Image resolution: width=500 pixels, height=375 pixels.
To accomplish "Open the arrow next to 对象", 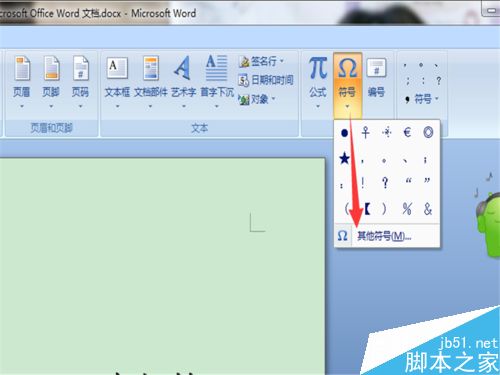I will 274,99.
